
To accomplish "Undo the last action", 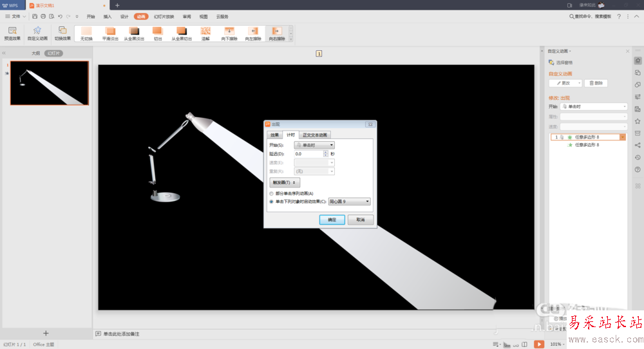I will pos(60,17).
